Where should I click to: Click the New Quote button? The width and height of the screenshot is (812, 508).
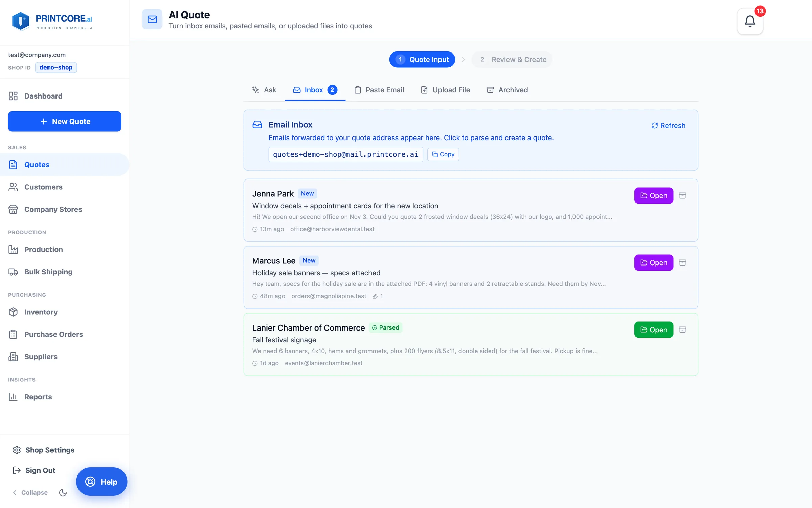click(65, 121)
